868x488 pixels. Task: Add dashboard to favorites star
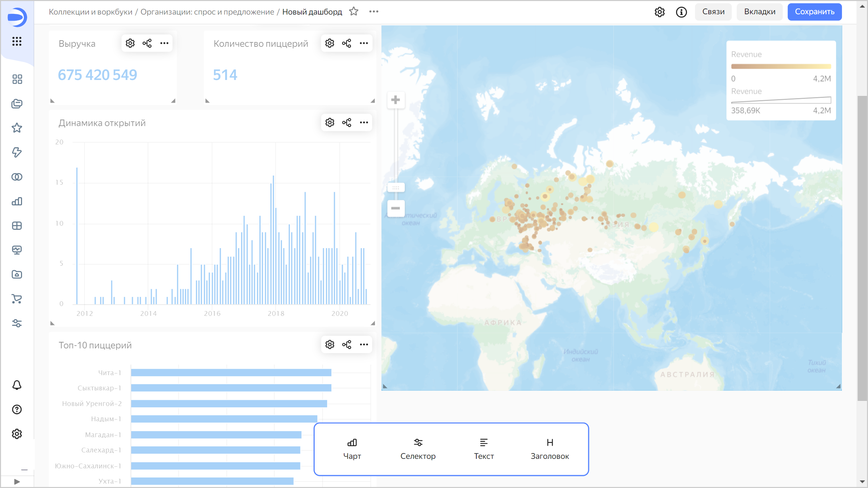coord(354,12)
